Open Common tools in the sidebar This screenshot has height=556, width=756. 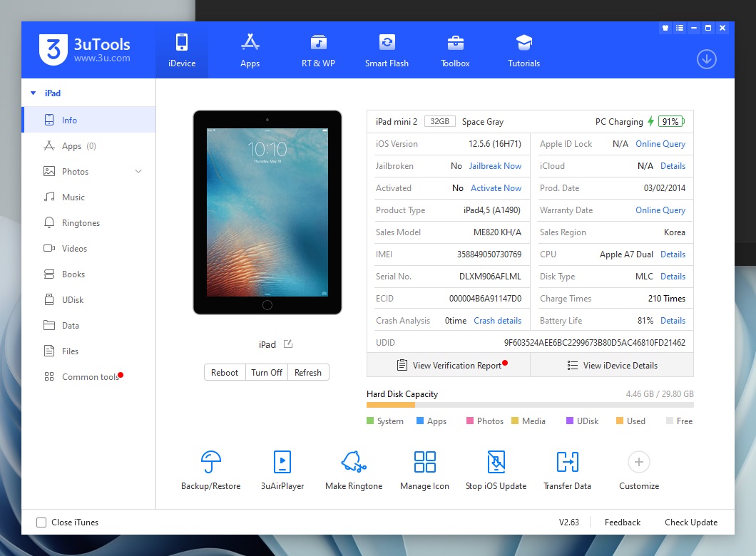pyautogui.click(x=88, y=377)
